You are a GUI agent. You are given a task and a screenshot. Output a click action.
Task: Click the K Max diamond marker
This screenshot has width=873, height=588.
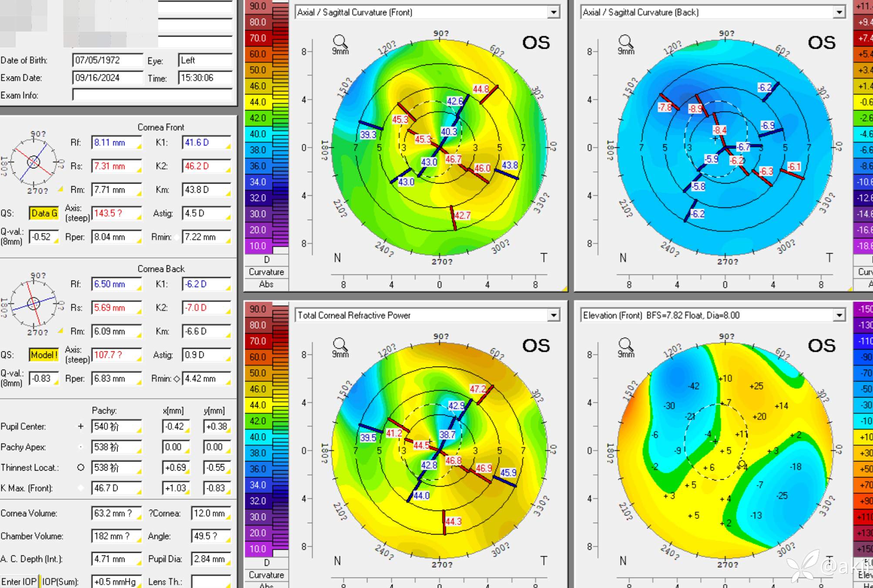point(81,488)
